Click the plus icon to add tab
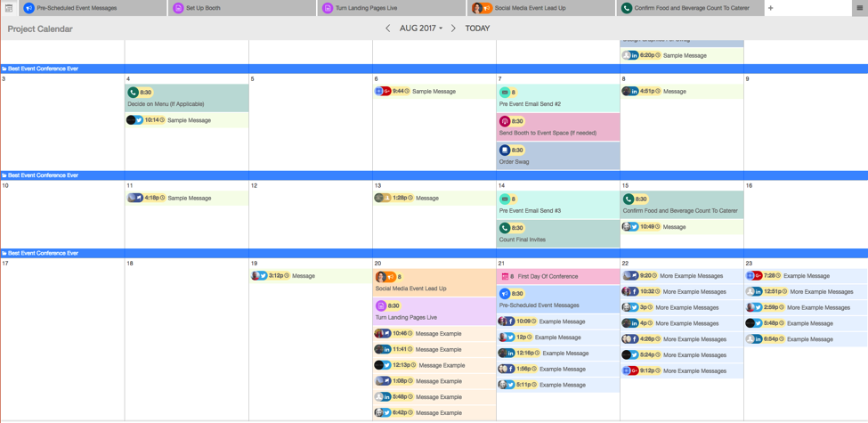 click(771, 8)
